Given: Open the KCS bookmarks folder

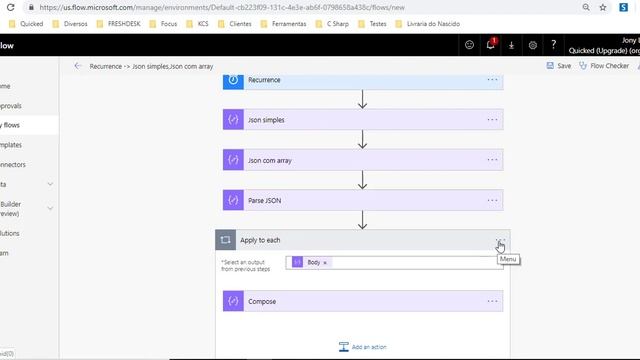Looking at the screenshot, I should coord(197,24).
